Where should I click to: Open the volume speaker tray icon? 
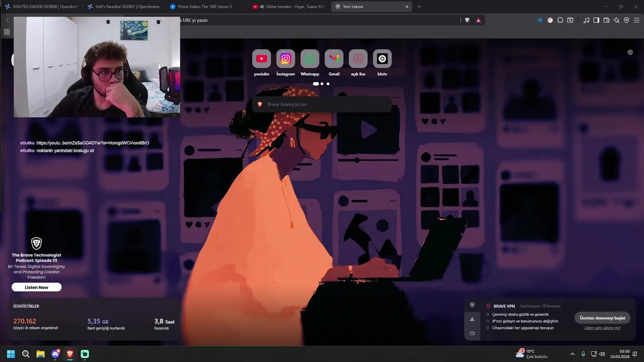coord(602,354)
